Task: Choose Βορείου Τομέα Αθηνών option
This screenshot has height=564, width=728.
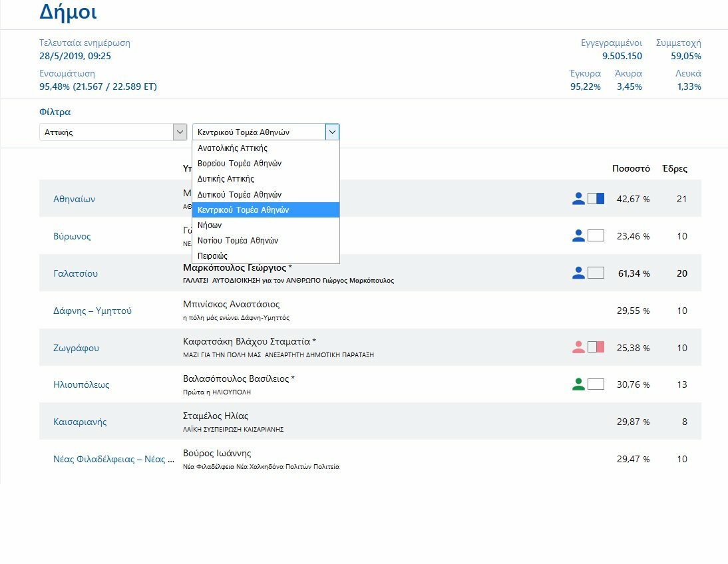Action: pyautogui.click(x=240, y=164)
